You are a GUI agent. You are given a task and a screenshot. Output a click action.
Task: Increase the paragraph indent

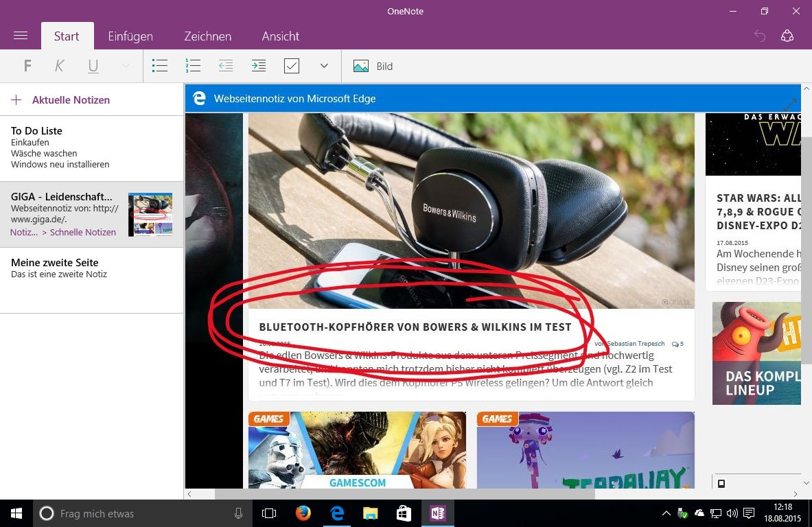click(258, 66)
